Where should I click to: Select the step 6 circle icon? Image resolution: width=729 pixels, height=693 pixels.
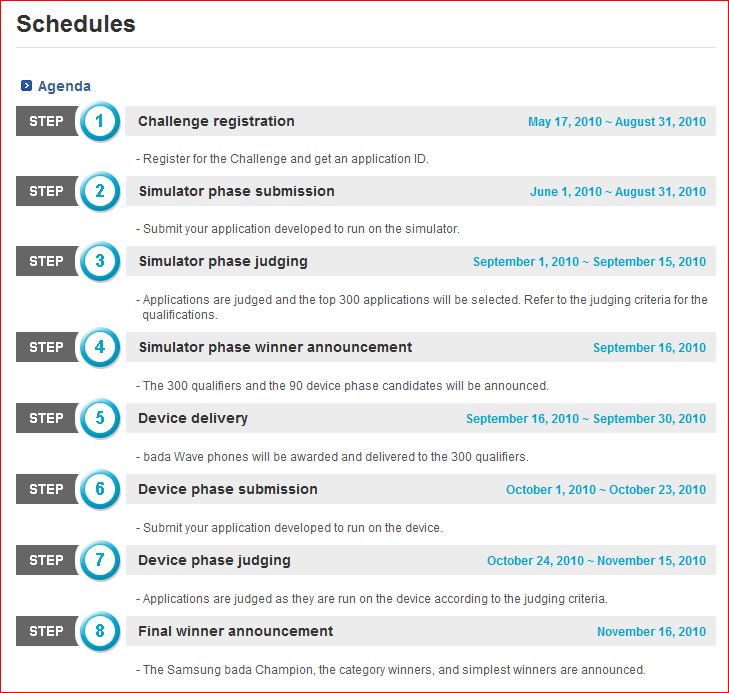100,489
